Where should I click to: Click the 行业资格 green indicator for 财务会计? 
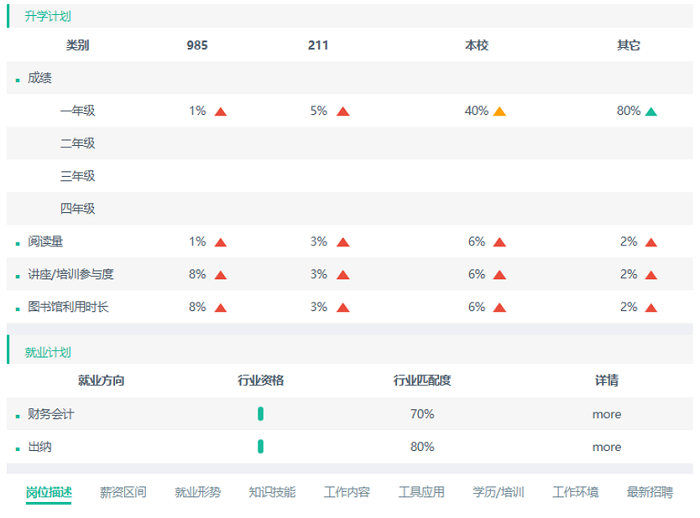click(260, 414)
